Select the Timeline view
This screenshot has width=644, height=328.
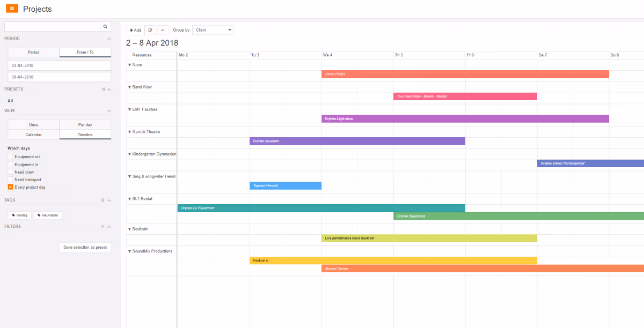tap(85, 135)
